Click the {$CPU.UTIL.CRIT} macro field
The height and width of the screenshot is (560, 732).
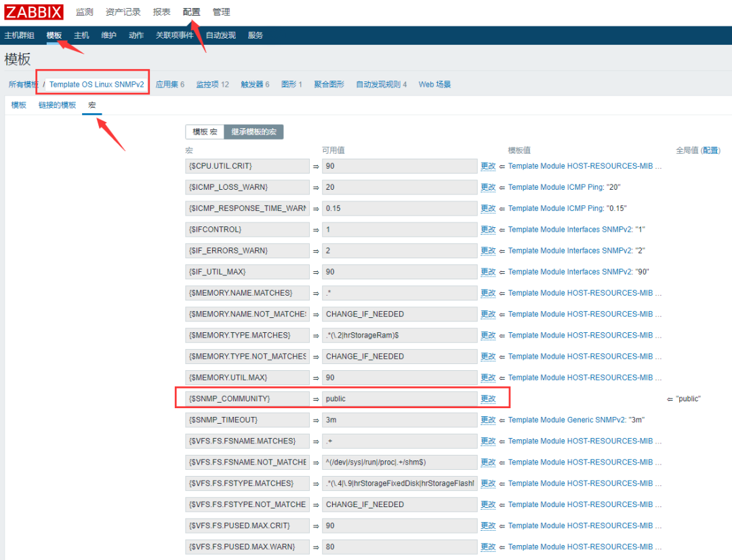pyautogui.click(x=247, y=166)
